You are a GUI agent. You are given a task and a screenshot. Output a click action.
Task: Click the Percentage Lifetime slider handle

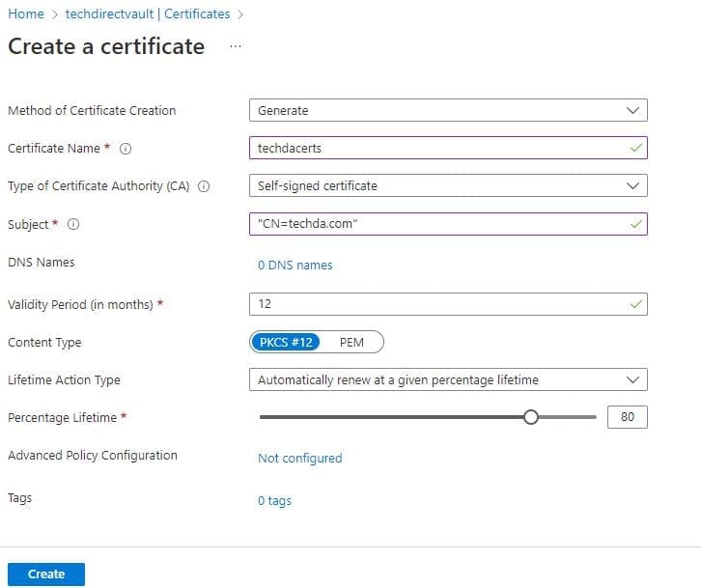click(530, 417)
